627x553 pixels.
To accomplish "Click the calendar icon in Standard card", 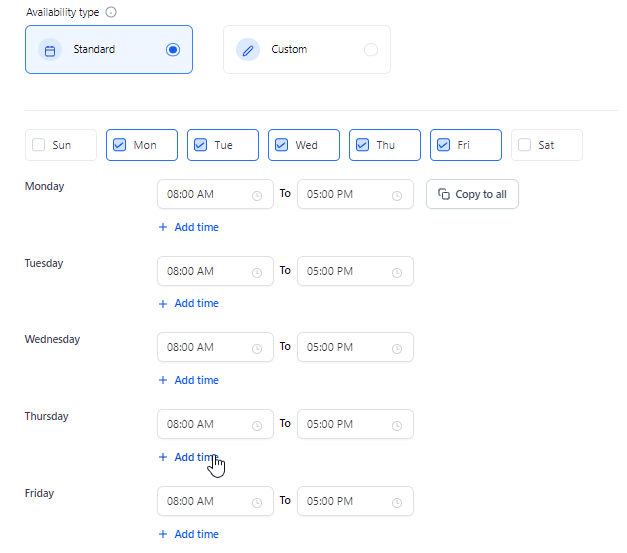I will coord(50,51).
